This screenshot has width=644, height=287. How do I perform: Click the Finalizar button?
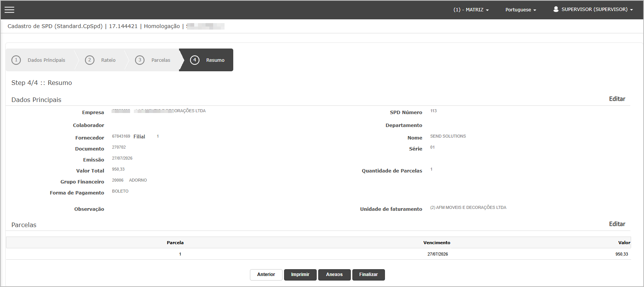tap(368, 275)
